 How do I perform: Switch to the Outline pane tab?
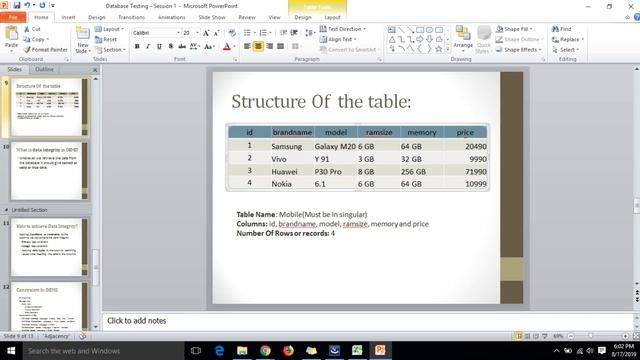click(44, 69)
